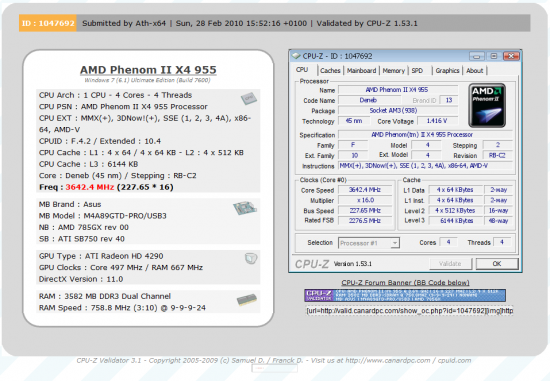Viewport: 550px width, 381px height.
Task: Click the graphics card icon beside GPU Type
Action: pyautogui.click(x=251, y=259)
